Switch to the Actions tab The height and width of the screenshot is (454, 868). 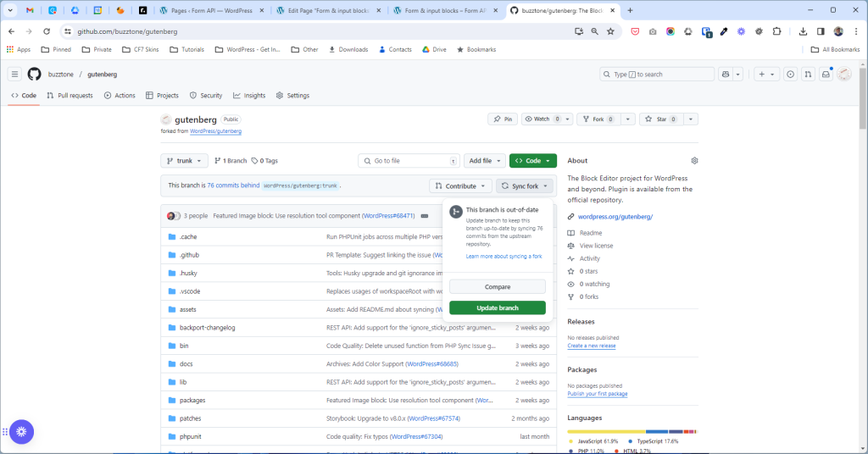coord(120,96)
